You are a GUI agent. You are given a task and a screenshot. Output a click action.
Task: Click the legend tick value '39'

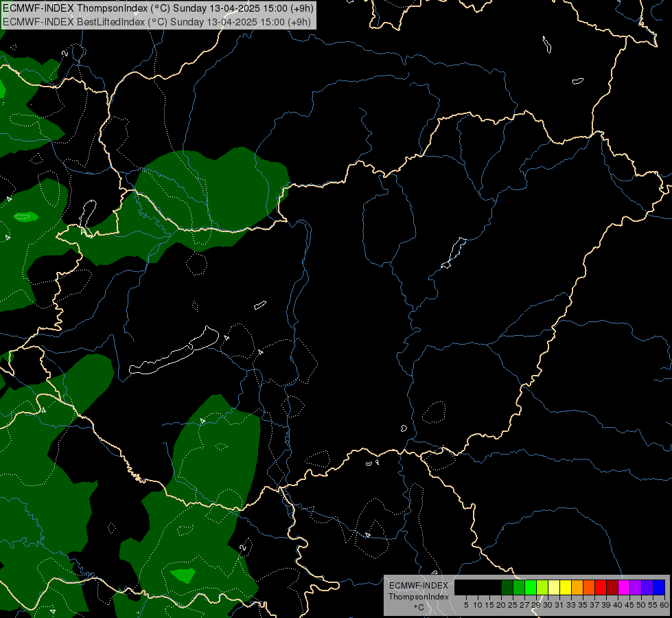606,605
